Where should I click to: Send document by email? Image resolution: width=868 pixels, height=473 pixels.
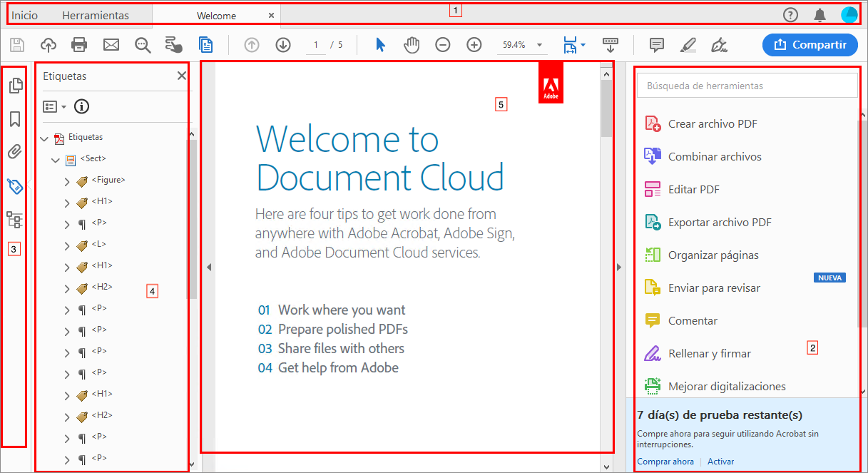(x=111, y=45)
